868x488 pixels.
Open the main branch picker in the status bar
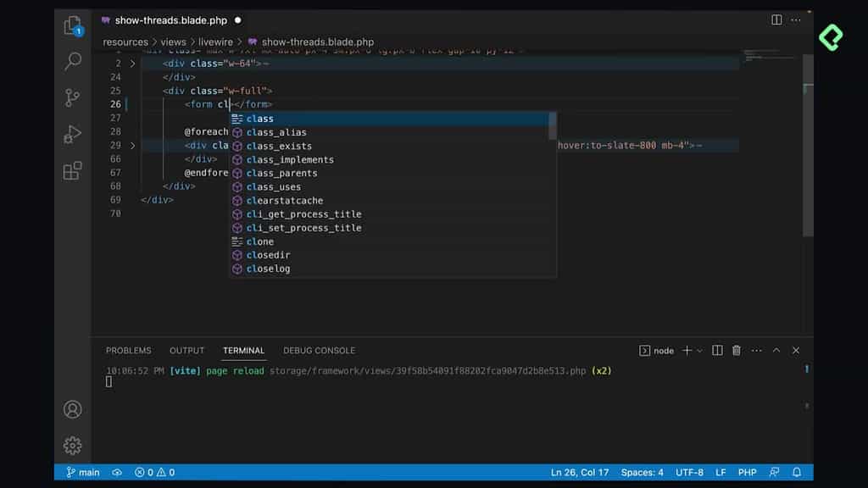[x=81, y=472]
